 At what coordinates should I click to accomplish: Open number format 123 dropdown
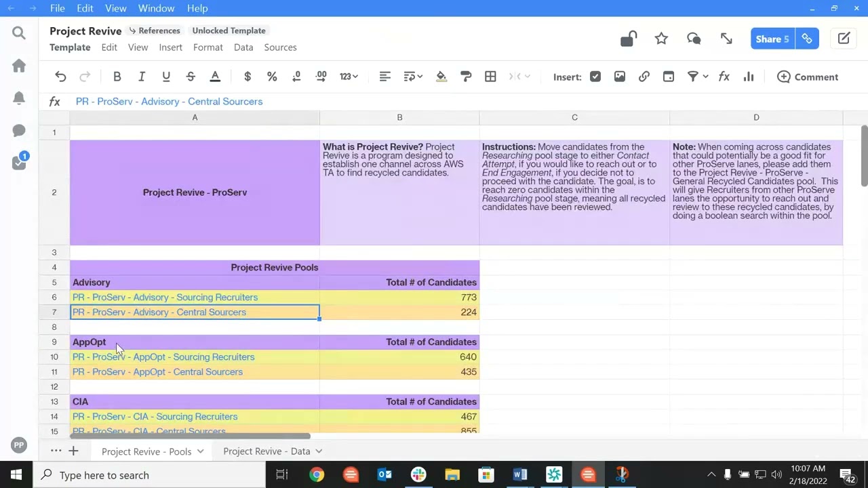(349, 77)
